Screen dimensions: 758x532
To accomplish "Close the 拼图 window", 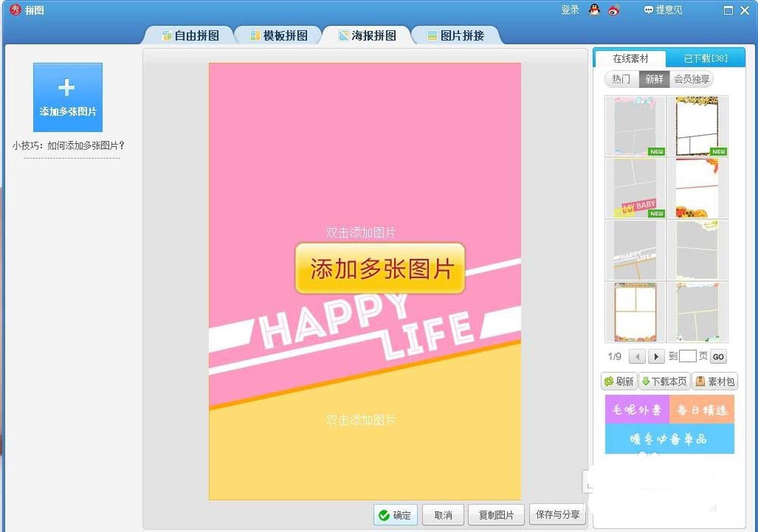I will tap(745, 10).
